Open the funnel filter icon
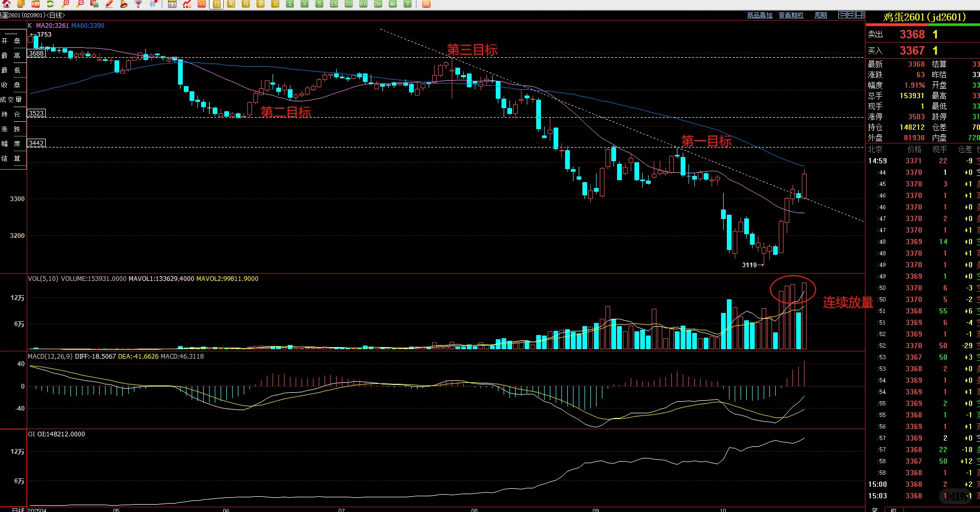Viewport: 980px width, 512px height. point(138,4)
